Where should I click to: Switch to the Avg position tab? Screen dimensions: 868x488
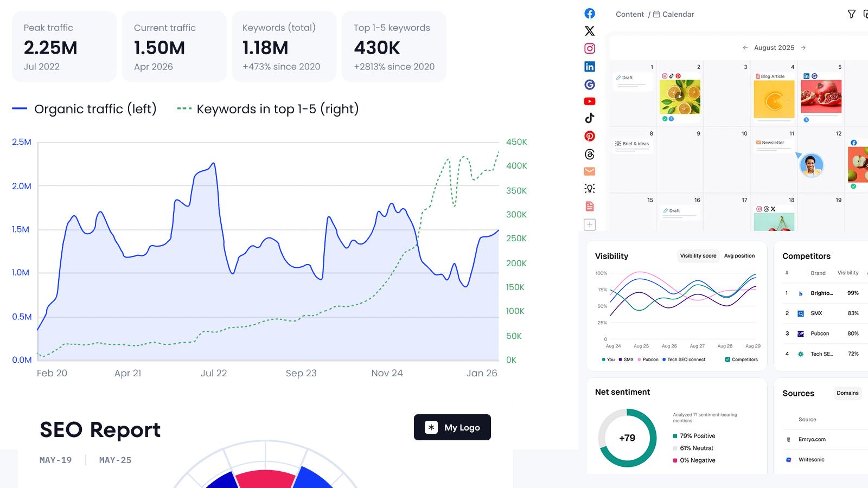pyautogui.click(x=739, y=256)
